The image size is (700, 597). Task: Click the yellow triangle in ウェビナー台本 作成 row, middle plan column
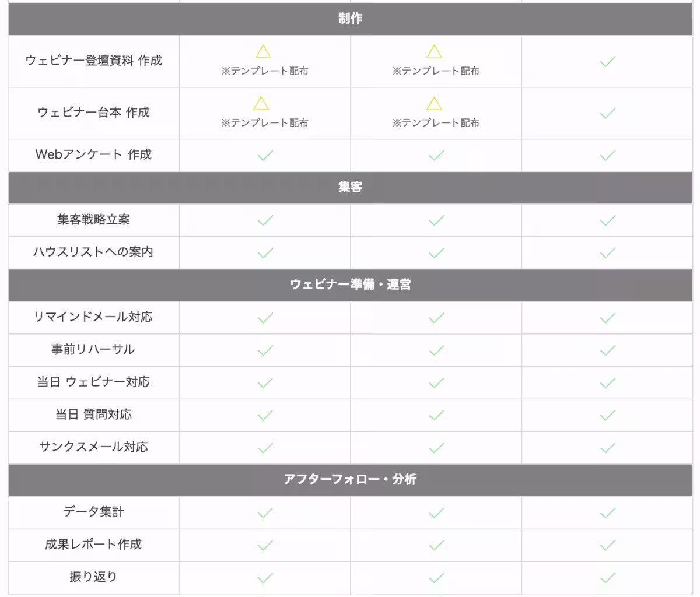434,104
